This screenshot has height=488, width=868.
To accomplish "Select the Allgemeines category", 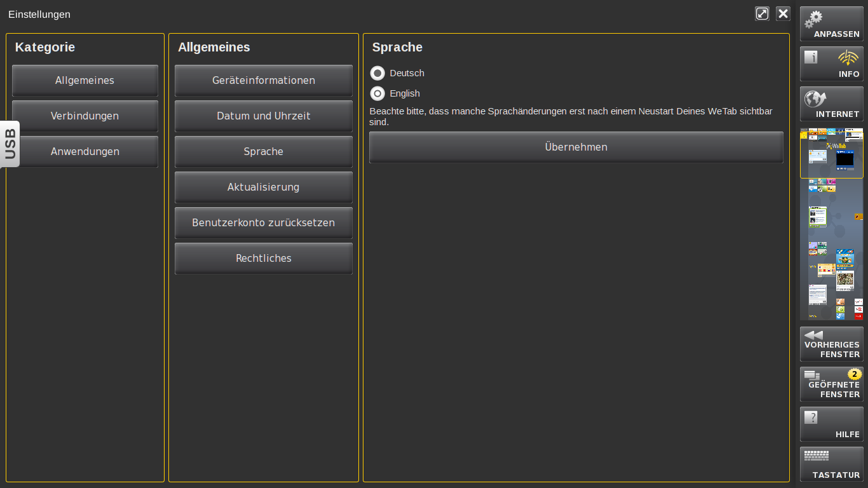I will click(85, 81).
